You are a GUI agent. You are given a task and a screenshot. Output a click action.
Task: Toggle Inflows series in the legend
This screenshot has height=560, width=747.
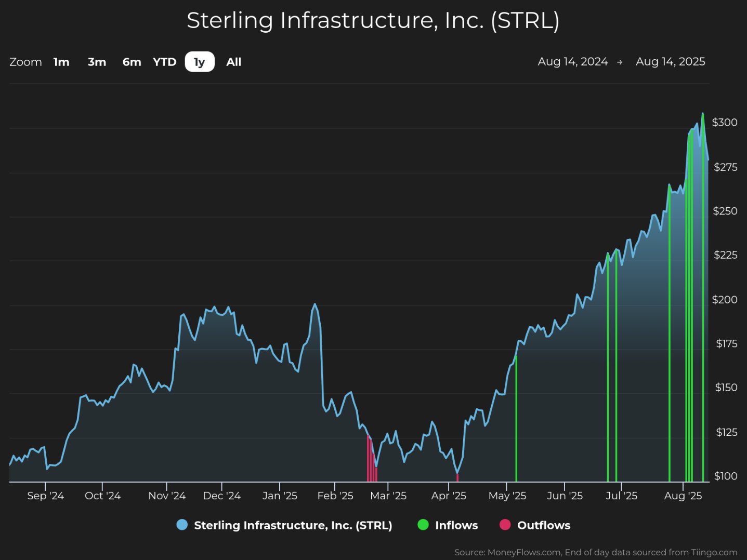[x=448, y=525]
